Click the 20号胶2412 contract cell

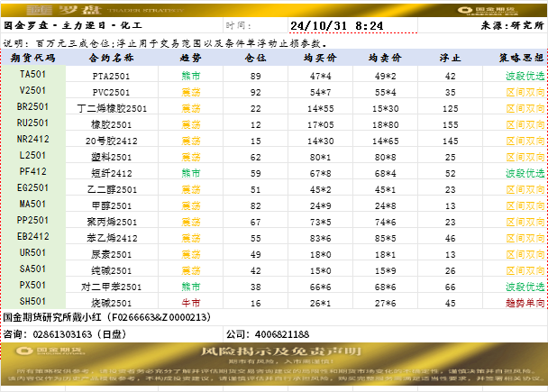point(112,141)
